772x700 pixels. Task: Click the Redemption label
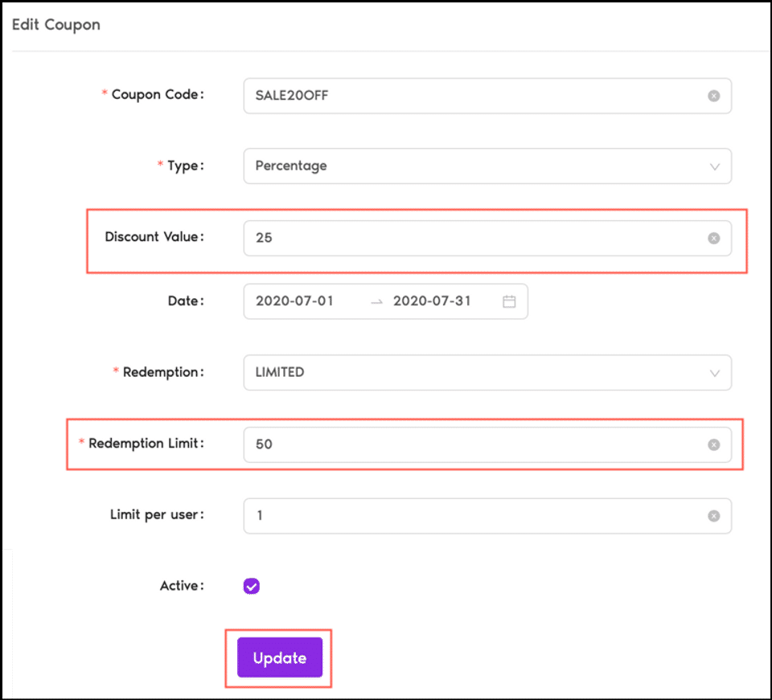pos(163,372)
